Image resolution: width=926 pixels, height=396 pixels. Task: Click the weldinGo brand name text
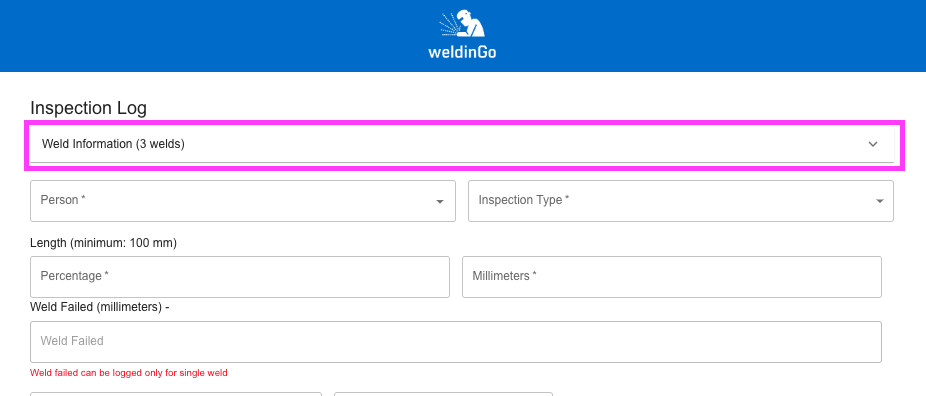point(462,52)
